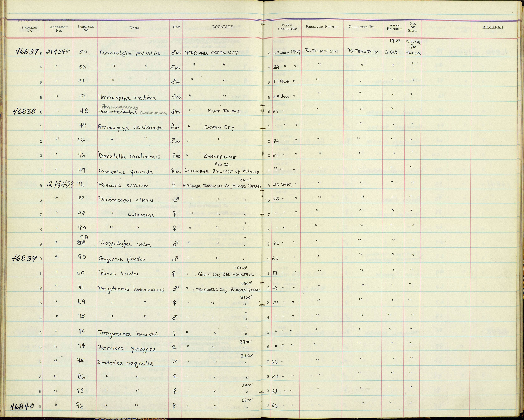Click the name 'Thryomanes bewickii'
Image resolution: width=524 pixels, height=420 pixels.
[x=128, y=333]
